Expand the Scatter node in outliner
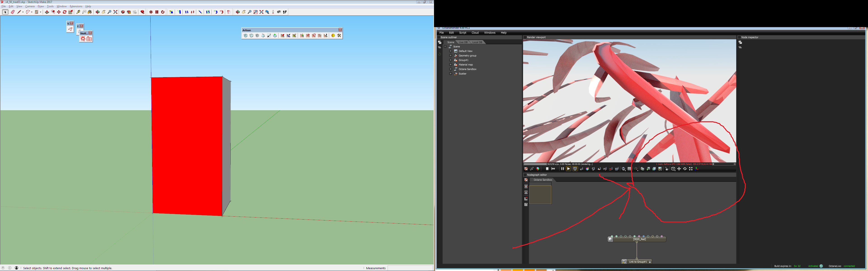The image size is (868, 271). click(x=451, y=74)
